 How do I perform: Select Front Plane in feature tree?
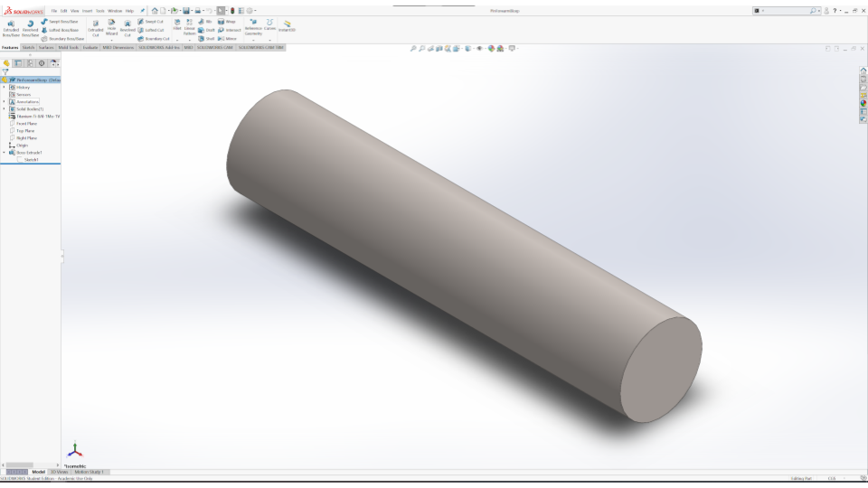pos(26,123)
